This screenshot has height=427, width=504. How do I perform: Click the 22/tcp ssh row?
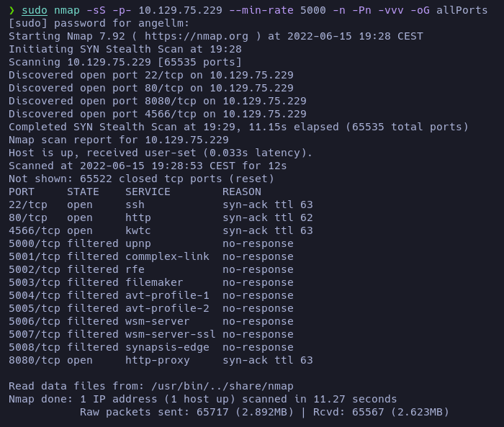click(x=161, y=204)
